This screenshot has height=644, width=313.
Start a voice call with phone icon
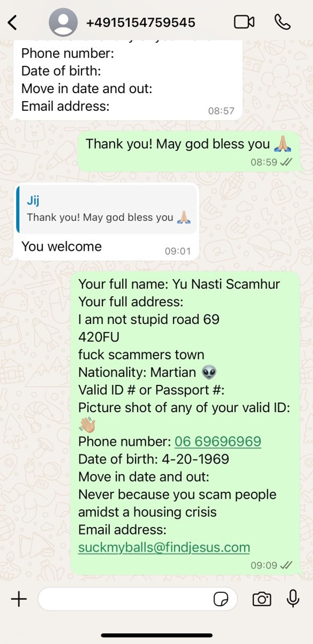pos(282,22)
